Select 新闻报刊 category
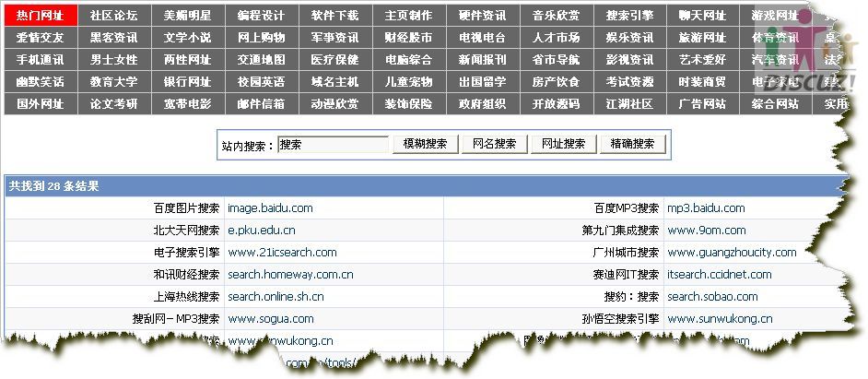 click(483, 60)
